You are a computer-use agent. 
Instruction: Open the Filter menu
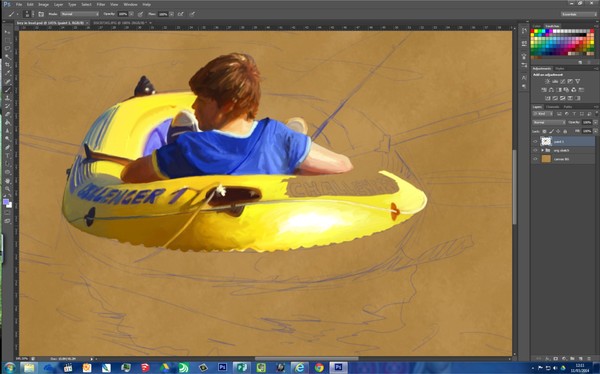(x=101, y=5)
